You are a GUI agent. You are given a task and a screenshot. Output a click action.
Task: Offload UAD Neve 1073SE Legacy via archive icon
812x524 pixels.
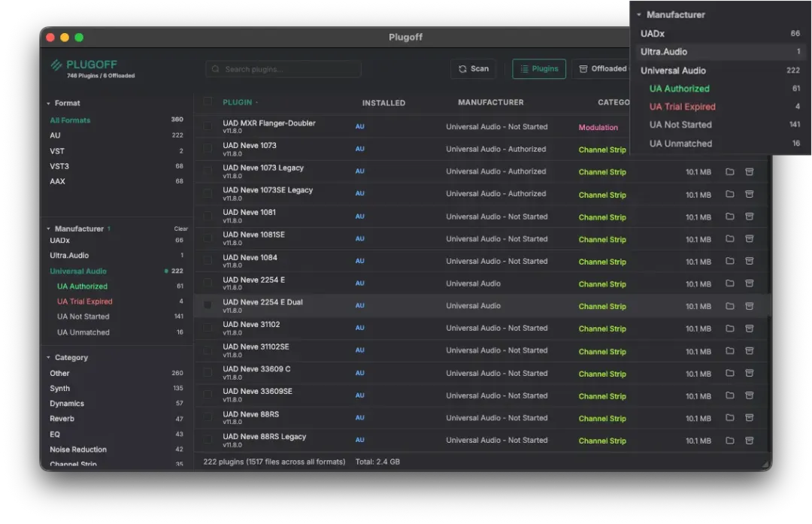pyautogui.click(x=750, y=194)
